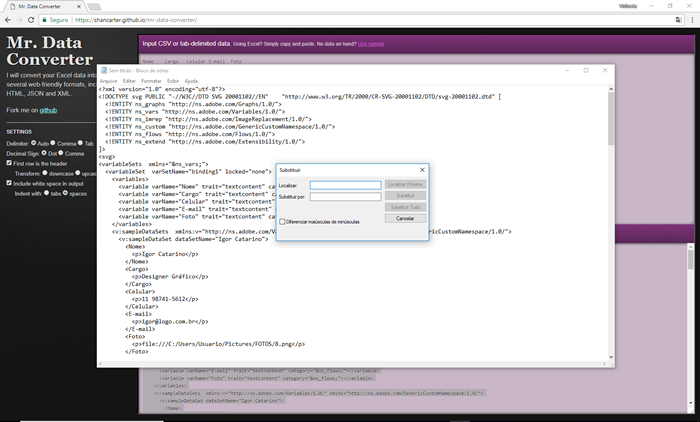Image resolution: width=700 pixels, height=422 pixels.
Task: Open a new Chrome tab
Action: [94, 7]
